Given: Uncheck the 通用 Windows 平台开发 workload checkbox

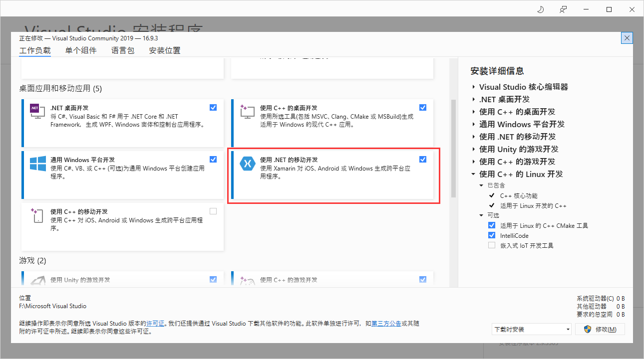Looking at the screenshot, I should (213, 159).
